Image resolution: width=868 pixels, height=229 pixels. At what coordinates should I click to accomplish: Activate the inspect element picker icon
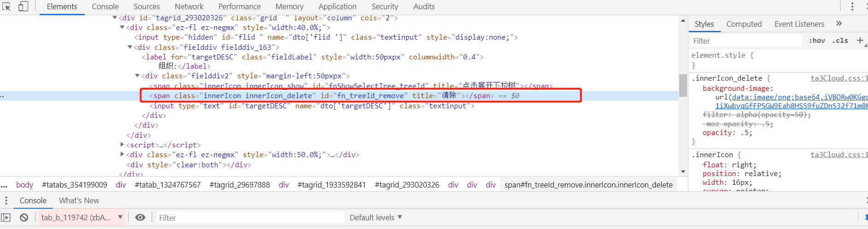coord(6,6)
